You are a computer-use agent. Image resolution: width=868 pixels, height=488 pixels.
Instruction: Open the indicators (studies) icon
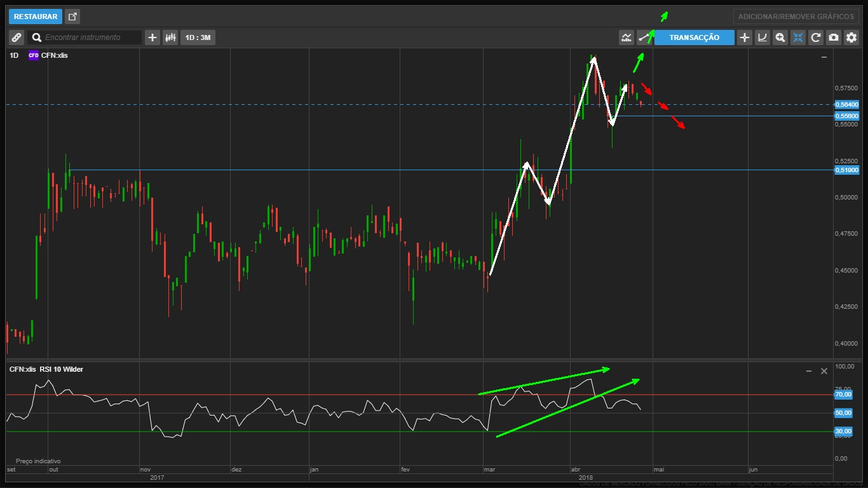coord(627,37)
